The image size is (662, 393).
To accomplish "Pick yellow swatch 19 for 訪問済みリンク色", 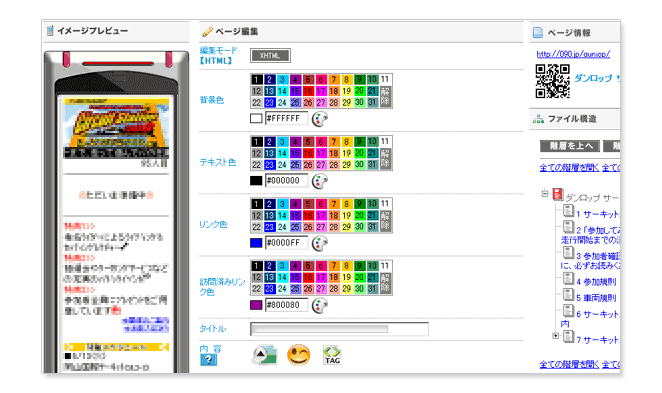I will tap(347, 277).
